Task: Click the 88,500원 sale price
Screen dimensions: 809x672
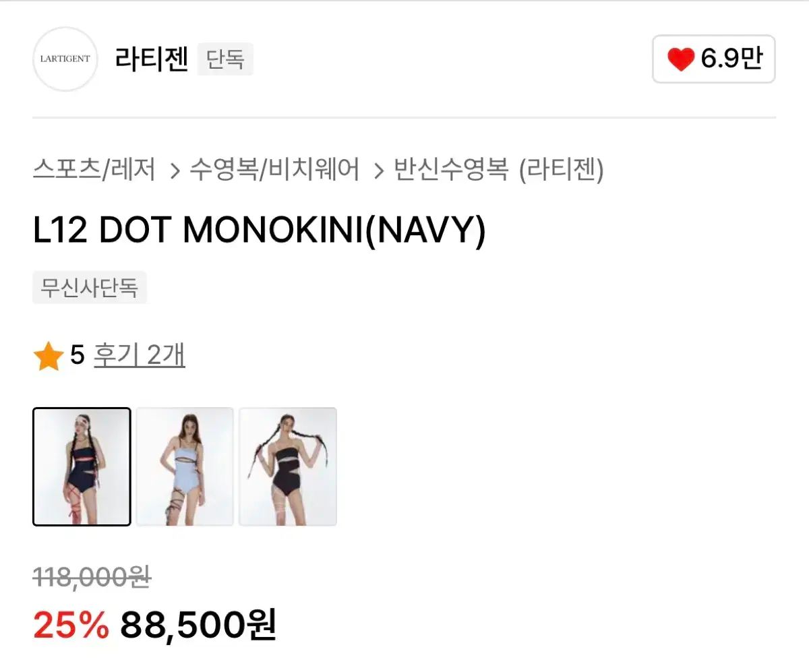Action: 198,625
